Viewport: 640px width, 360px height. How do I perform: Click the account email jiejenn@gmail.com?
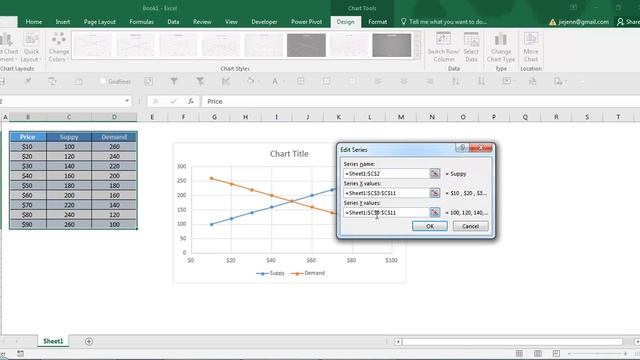pos(584,22)
